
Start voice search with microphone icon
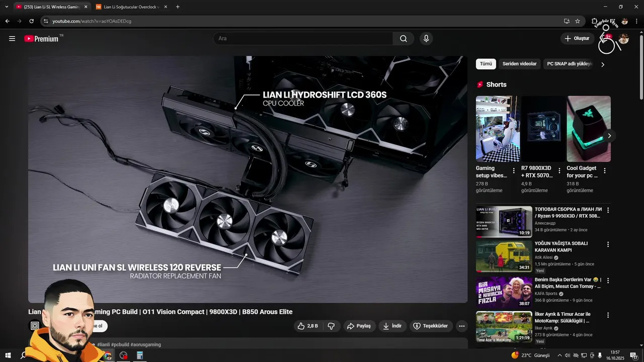[x=426, y=39]
